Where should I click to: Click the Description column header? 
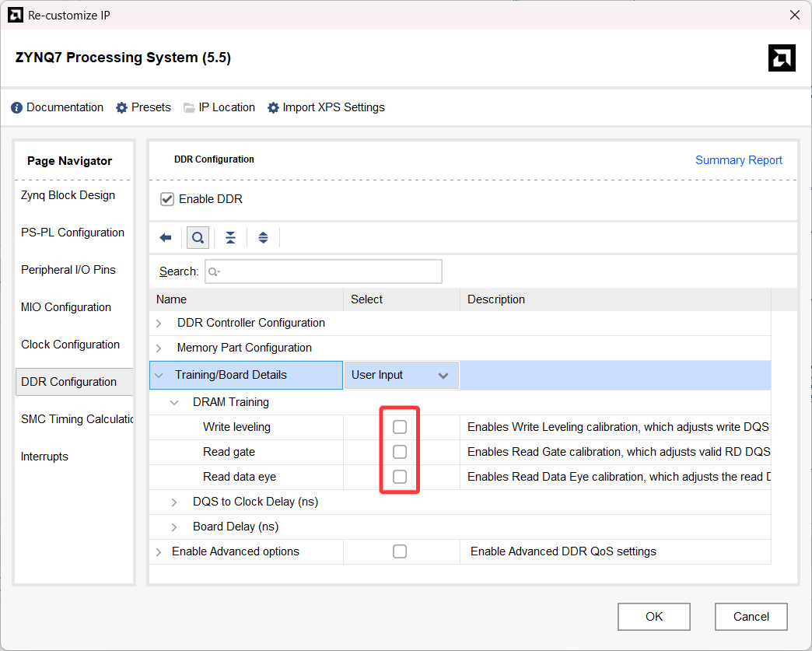pyautogui.click(x=616, y=299)
